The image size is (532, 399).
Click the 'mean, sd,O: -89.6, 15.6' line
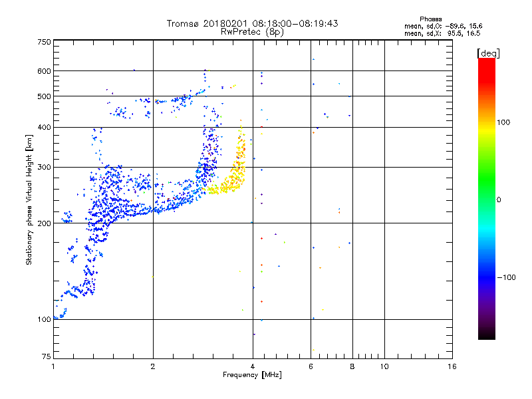pos(443,26)
